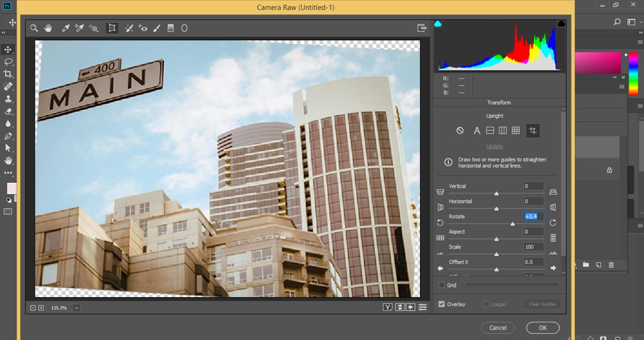Disable upright correction with the Off icon
Viewport: 644px width, 340px height.
[460, 131]
